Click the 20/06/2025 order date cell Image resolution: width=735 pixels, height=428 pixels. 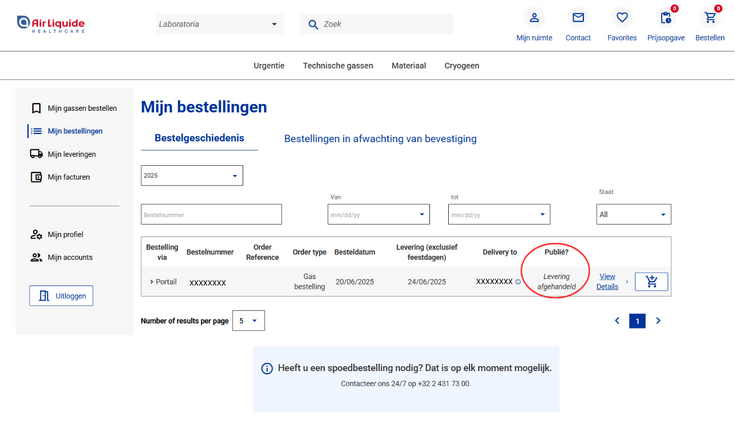[x=355, y=282]
